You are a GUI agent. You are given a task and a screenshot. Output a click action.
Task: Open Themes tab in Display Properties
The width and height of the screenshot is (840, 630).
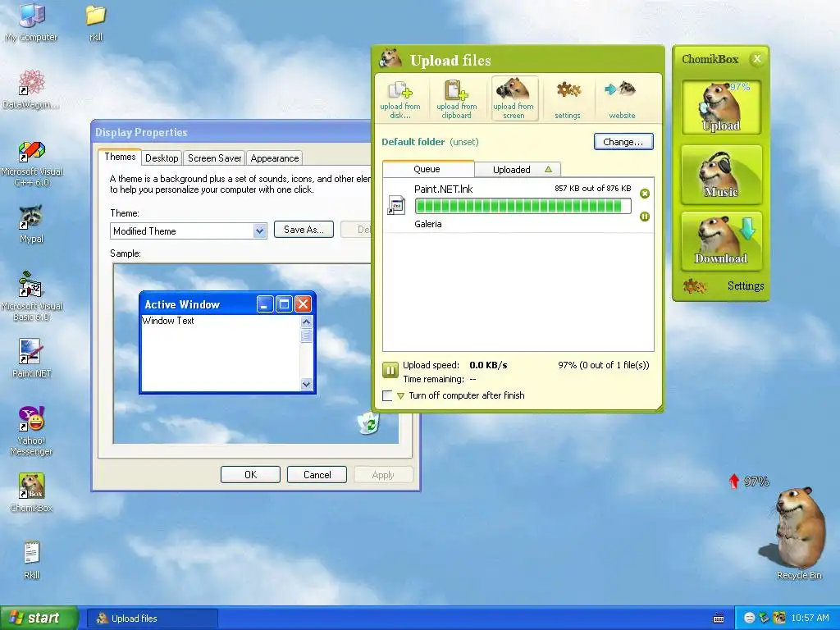(120, 157)
